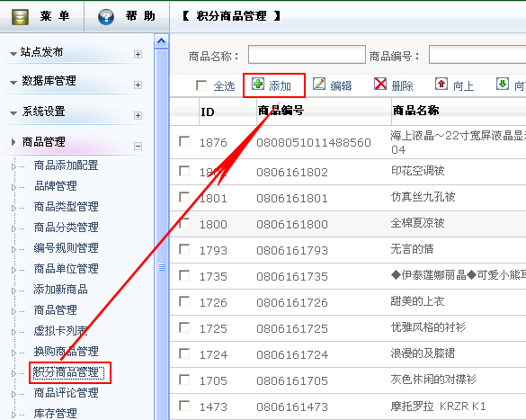526x420 pixels.
Task: Open 换购商品管理 in the sidebar
Action: [66, 352]
